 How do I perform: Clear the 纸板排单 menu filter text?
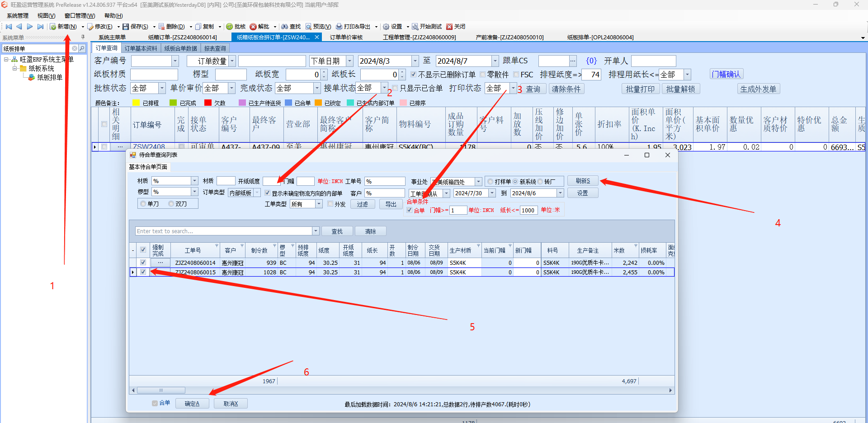(x=75, y=48)
